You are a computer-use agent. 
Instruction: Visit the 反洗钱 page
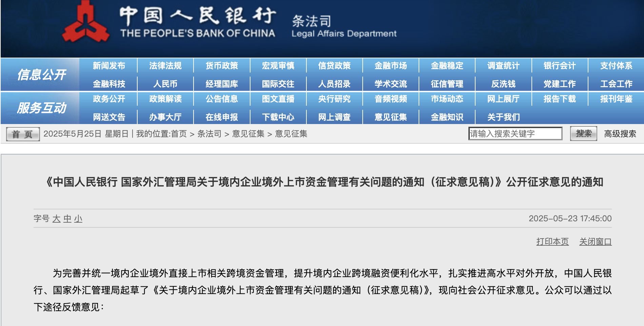(x=503, y=84)
